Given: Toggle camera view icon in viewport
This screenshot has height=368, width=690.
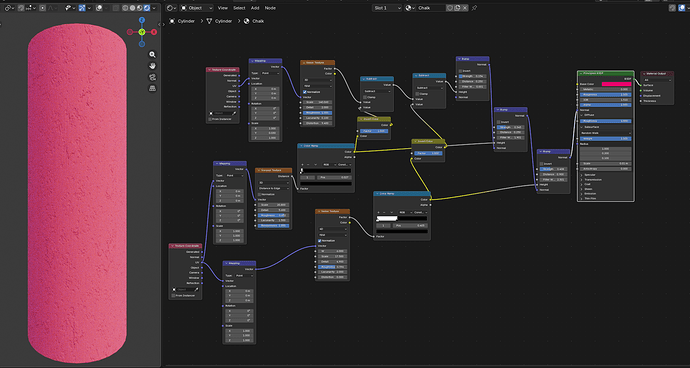Looking at the screenshot, I should (x=152, y=77).
